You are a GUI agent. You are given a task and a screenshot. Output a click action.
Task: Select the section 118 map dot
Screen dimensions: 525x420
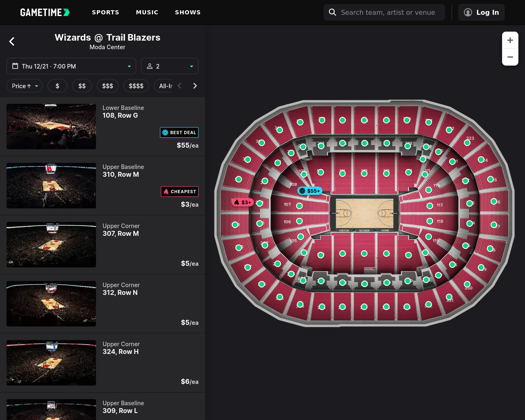coord(430,221)
